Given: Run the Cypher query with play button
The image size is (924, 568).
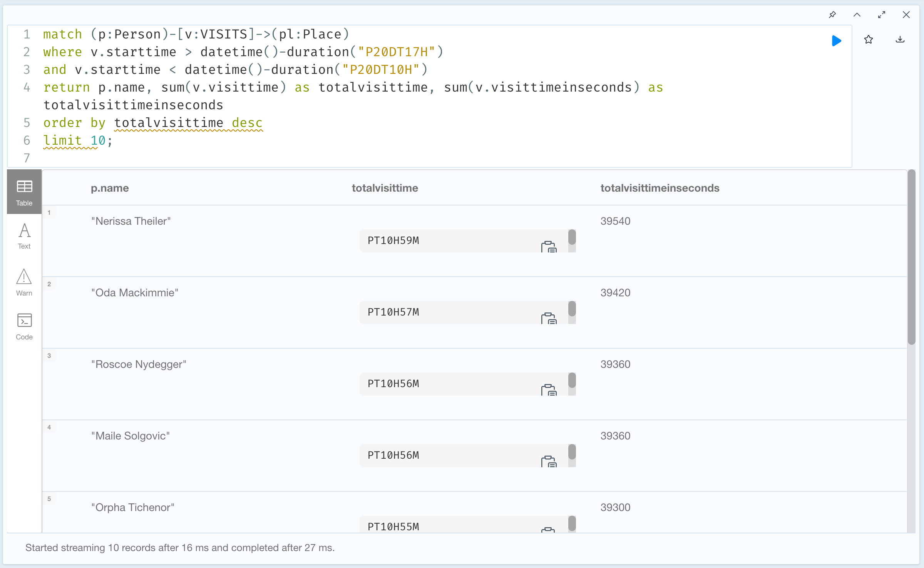Looking at the screenshot, I should coord(836,40).
